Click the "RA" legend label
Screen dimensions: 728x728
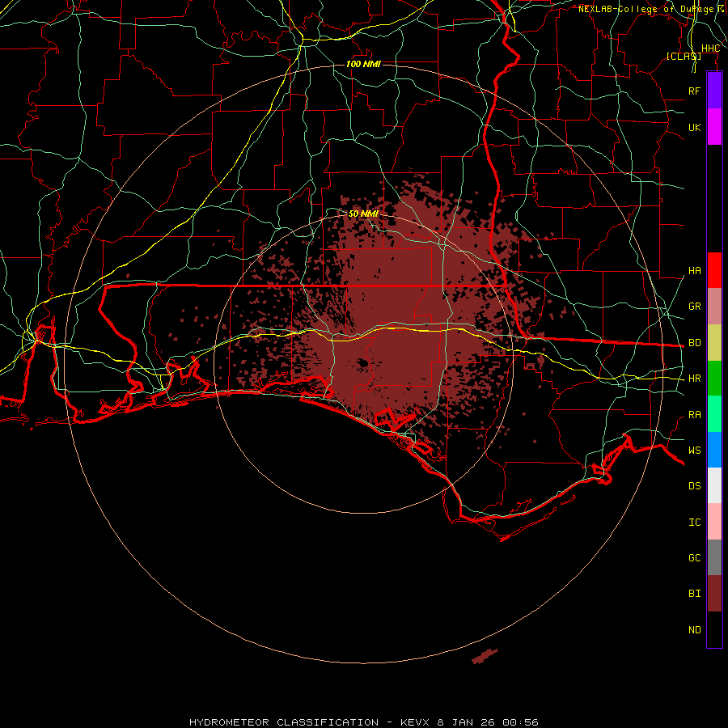(694, 415)
